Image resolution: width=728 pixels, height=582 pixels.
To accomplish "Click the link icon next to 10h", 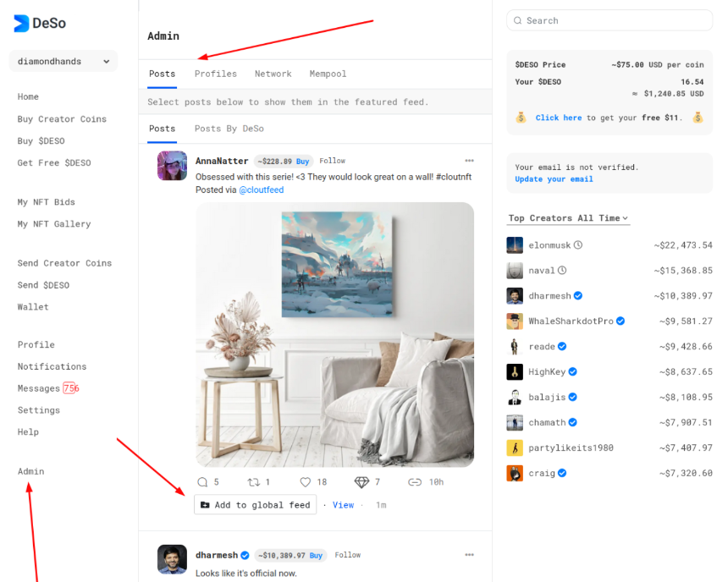I will pos(415,482).
